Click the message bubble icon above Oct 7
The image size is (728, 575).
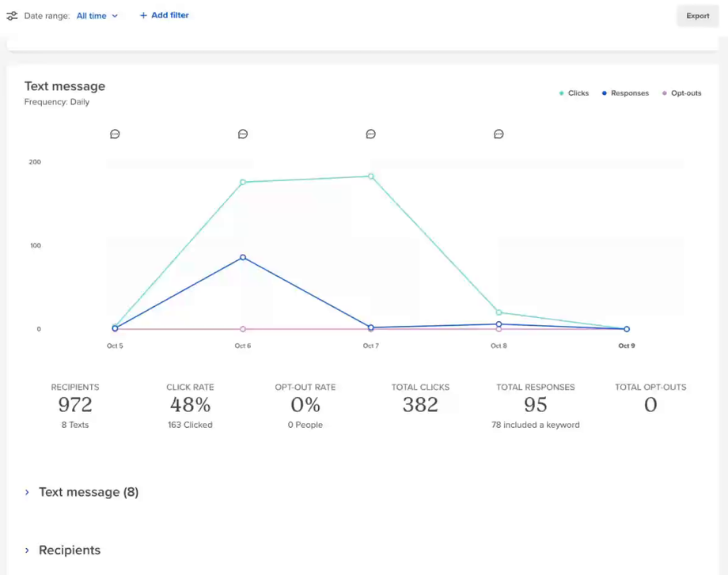pos(371,134)
